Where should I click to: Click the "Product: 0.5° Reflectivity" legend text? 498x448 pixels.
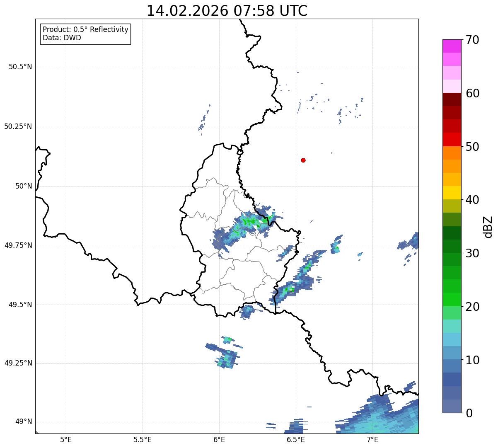coord(85,29)
